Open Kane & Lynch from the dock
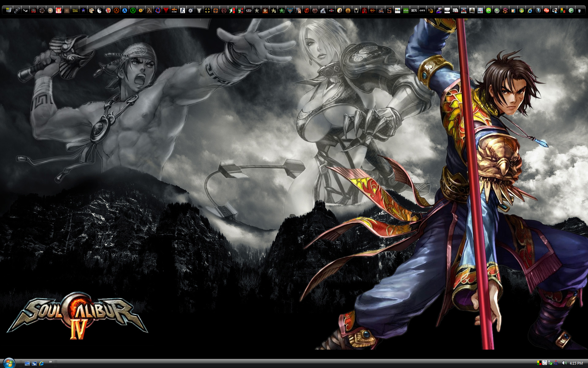The height and width of the screenshot is (368, 588). [455, 10]
